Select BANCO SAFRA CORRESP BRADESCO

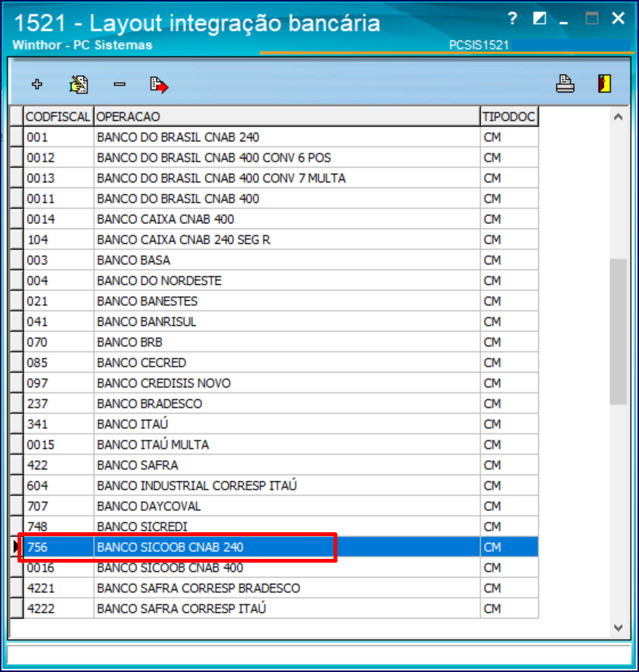[x=281, y=588]
